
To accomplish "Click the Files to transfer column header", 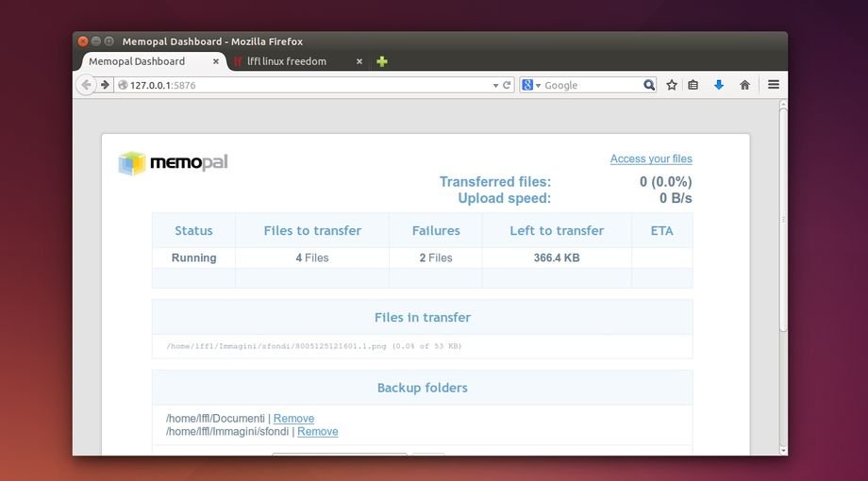I will click(x=312, y=230).
